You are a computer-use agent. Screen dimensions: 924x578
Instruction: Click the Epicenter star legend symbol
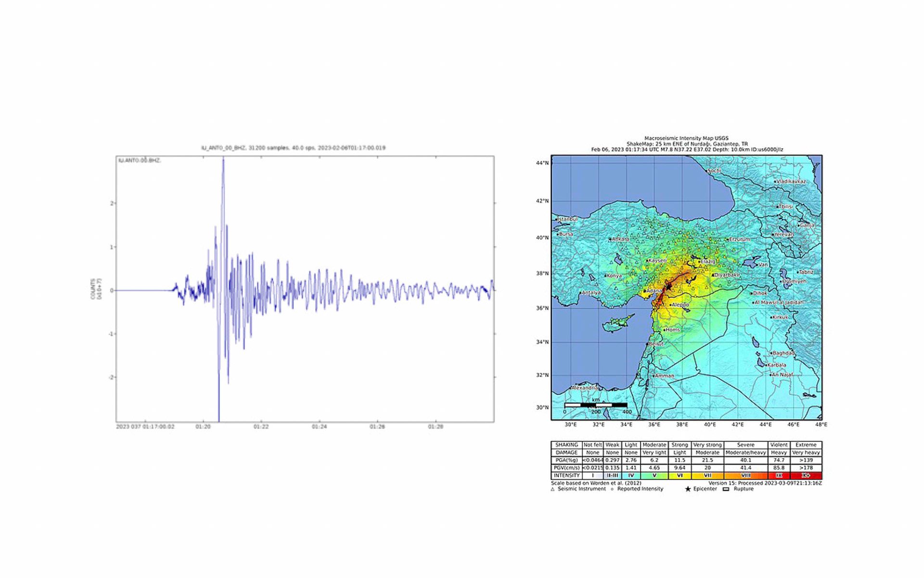click(x=688, y=489)
